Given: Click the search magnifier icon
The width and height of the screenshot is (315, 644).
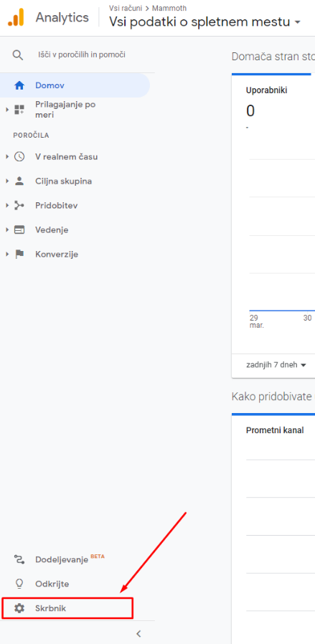Looking at the screenshot, I should click(x=18, y=55).
